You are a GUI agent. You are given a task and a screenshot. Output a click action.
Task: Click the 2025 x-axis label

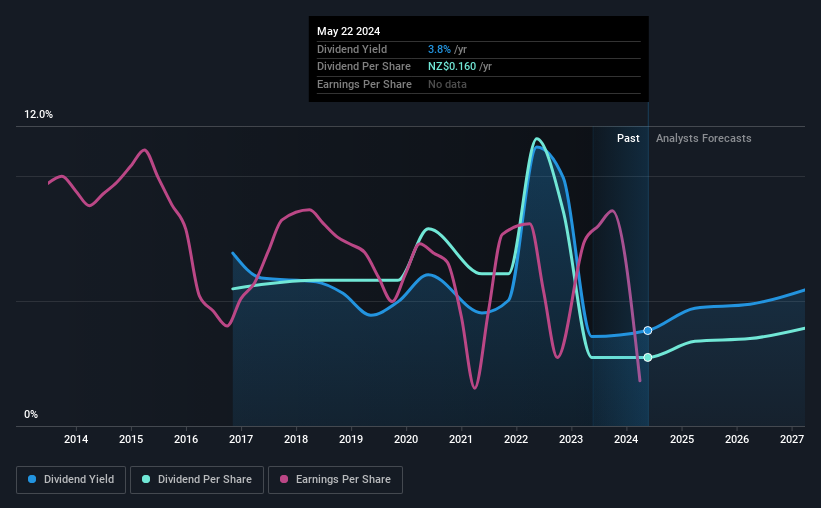pyautogui.click(x=682, y=439)
